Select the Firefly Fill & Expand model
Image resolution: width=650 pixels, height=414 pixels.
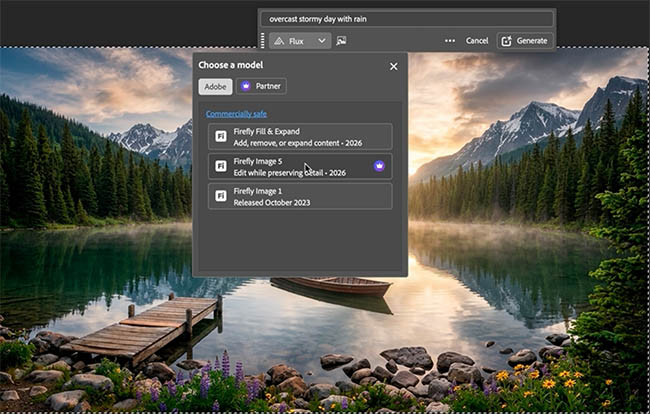300,136
